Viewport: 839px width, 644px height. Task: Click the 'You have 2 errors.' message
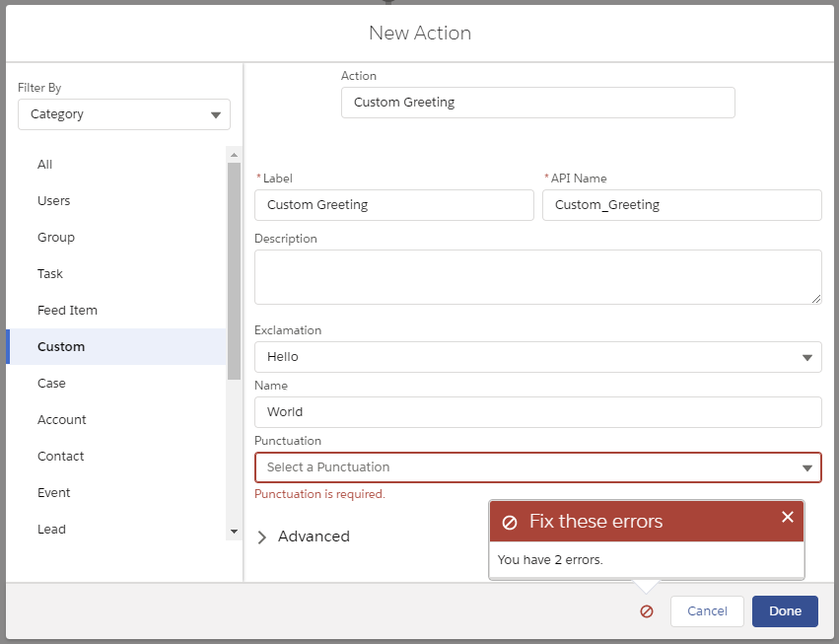(x=550, y=560)
